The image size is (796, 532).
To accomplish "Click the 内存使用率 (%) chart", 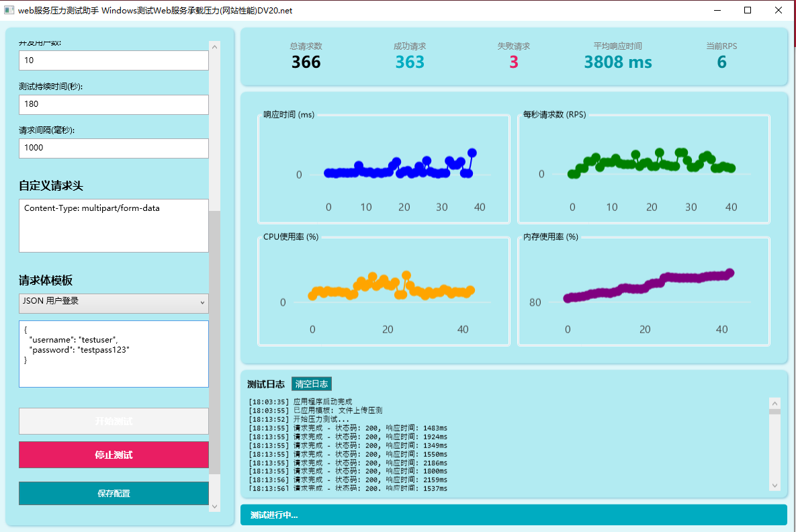I will [x=644, y=291].
